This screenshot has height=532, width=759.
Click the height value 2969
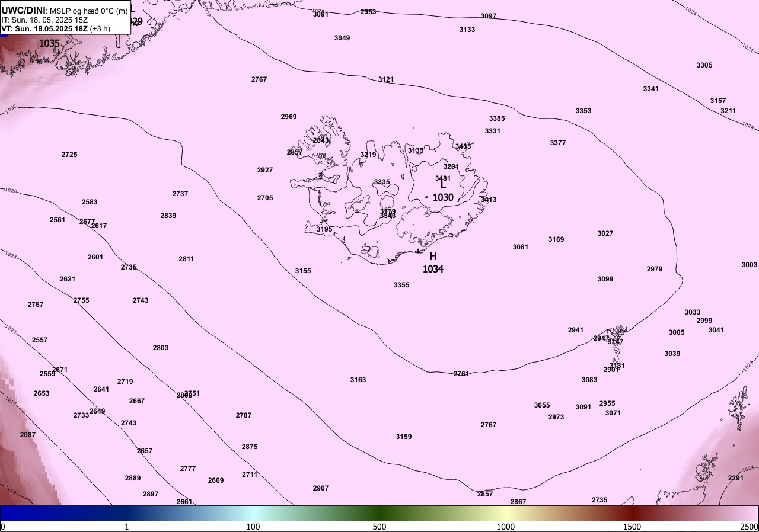[289, 117]
